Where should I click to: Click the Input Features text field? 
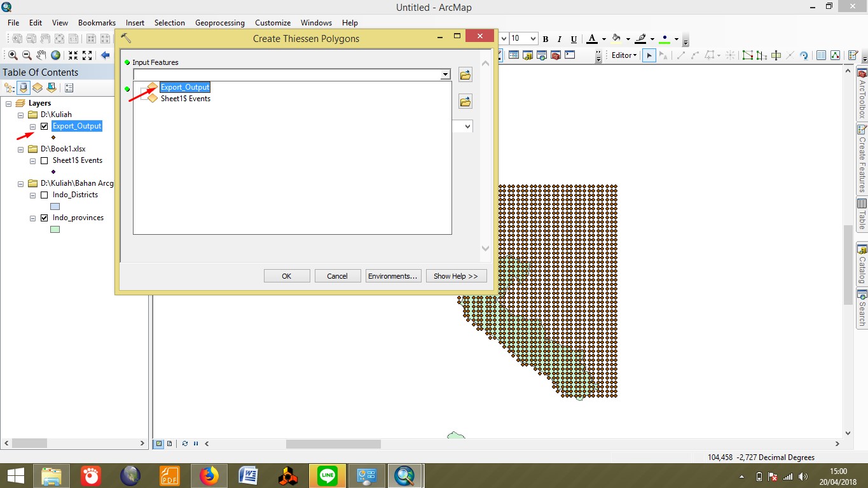287,74
